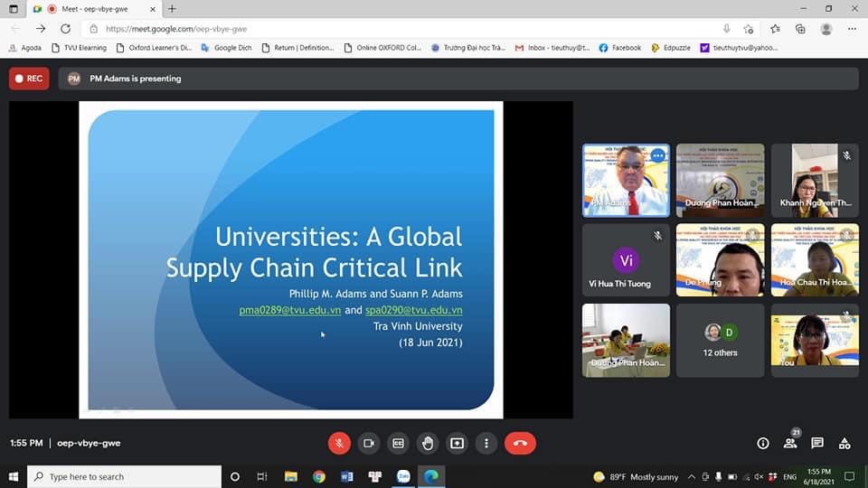This screenshot has width=868, height=488.
Task: Click the Present now screen-share icon
Action: click(x=457, y=443)
